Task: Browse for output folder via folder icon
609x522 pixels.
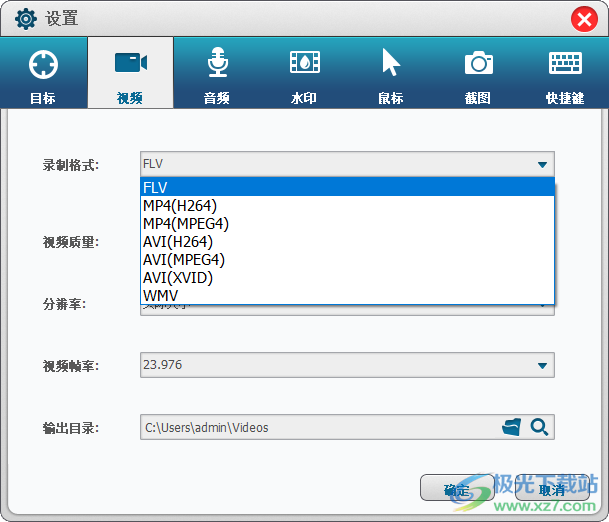Action: [512, 427]
